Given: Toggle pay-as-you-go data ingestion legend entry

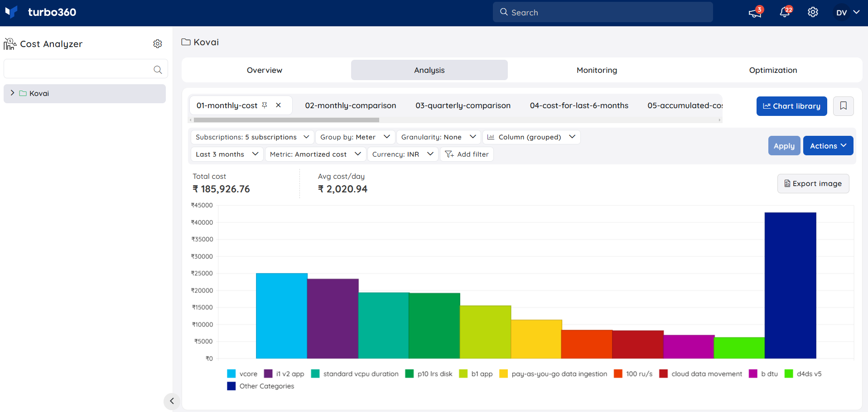Looking at the screenshot, I should tap(553, 374).
